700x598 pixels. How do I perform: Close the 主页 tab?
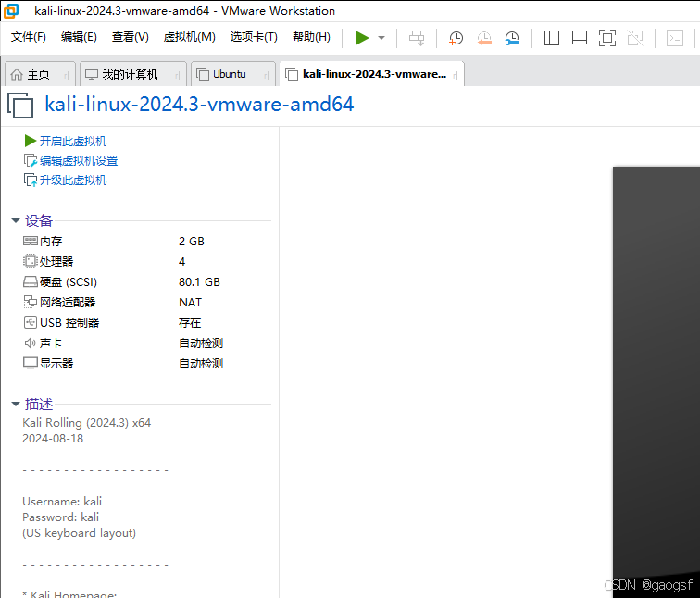67,75
